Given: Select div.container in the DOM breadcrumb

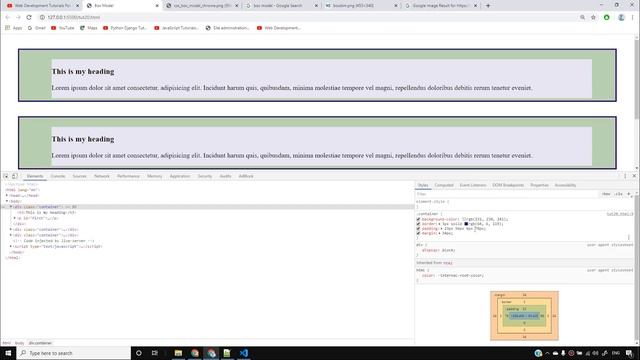Looking at the screenshot, I should 40,343.
